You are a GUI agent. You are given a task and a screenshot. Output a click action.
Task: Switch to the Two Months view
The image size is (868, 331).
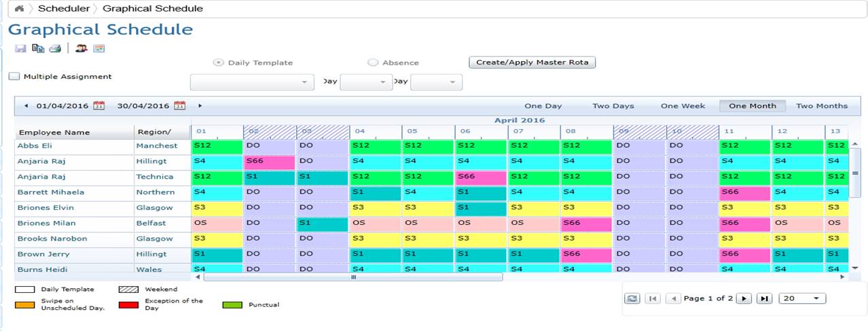coord(822,106)
